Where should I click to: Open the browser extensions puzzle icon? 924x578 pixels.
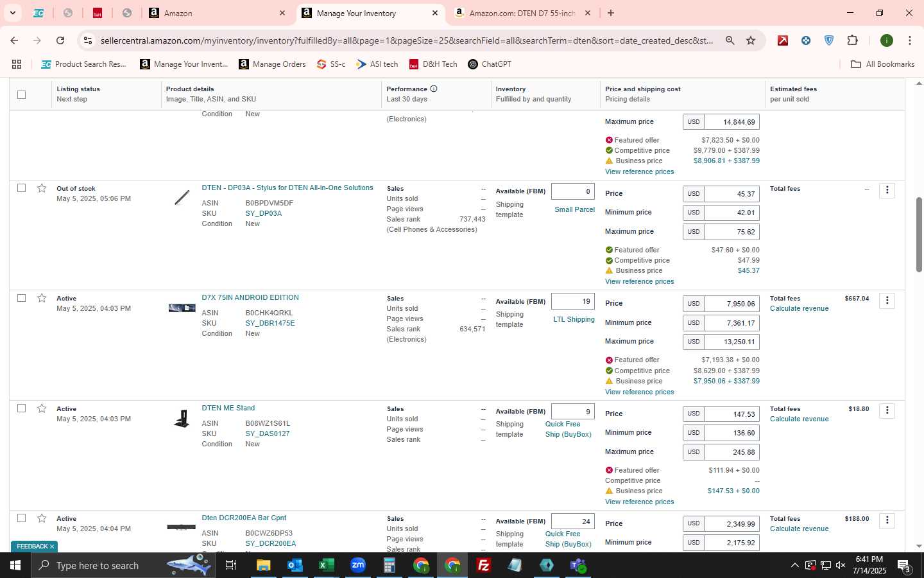852,40
